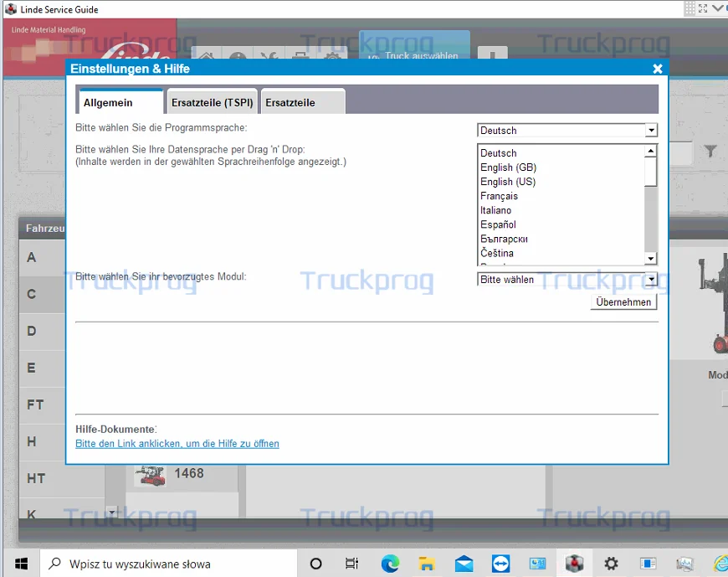Open the Ersatzteile (TSPI) tab
This screenshot has width=728, height=577.
(x=213, y=101)
